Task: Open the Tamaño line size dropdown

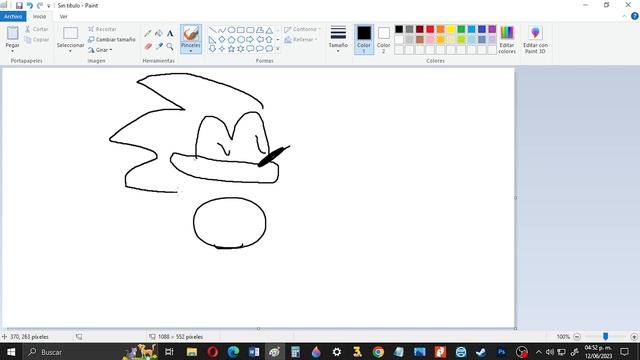Action: coord(338,40)
